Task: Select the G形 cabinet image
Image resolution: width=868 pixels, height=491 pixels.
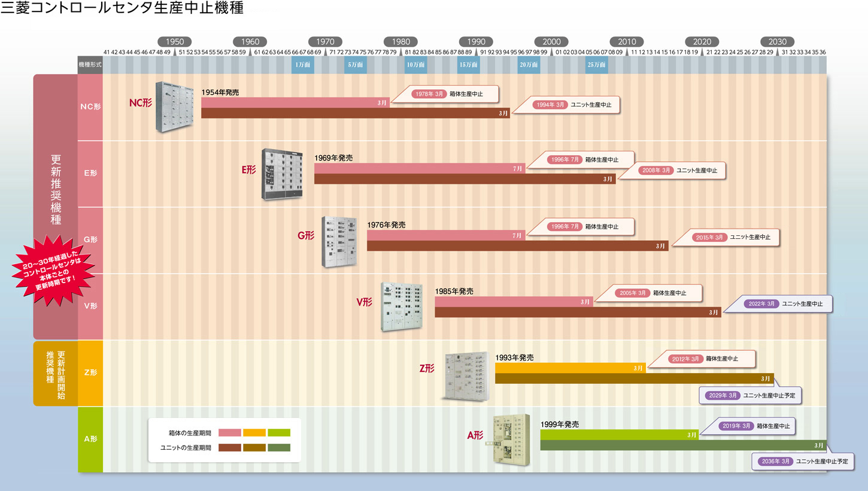Action: (340, 242)
